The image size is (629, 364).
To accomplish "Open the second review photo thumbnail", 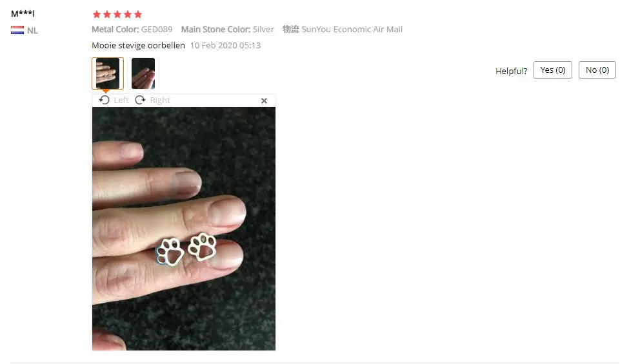I will tap(143, 73).
